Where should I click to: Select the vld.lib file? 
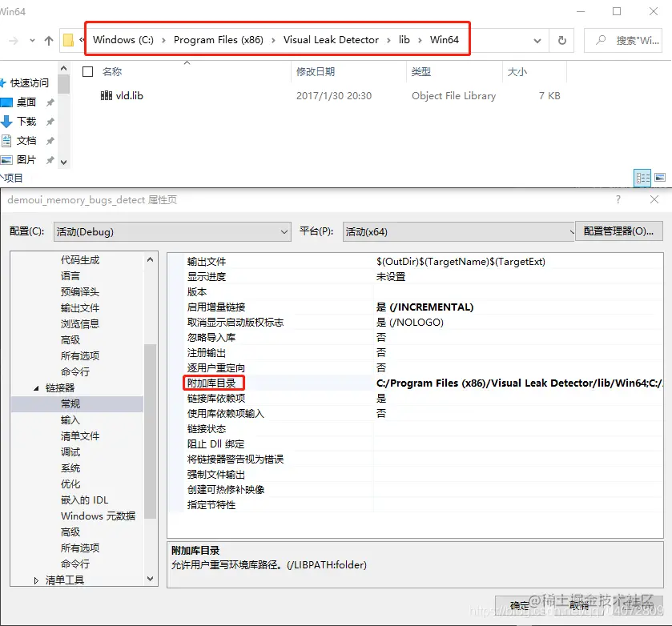(129, 95)
